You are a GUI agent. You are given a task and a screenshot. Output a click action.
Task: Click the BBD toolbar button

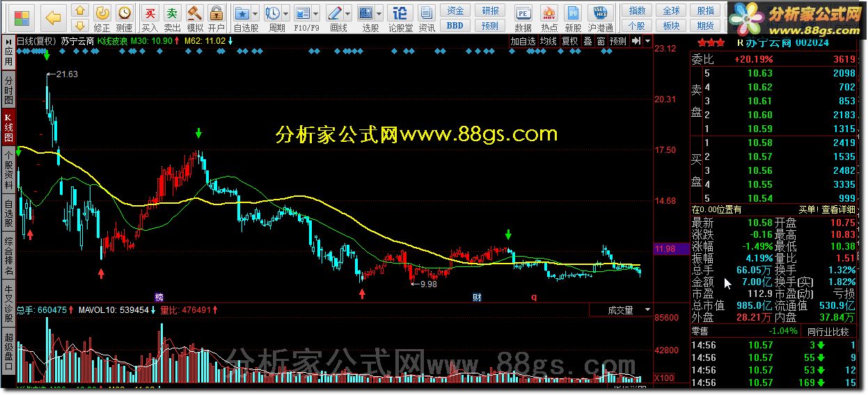pyautogui.click(x=455, y=26)
